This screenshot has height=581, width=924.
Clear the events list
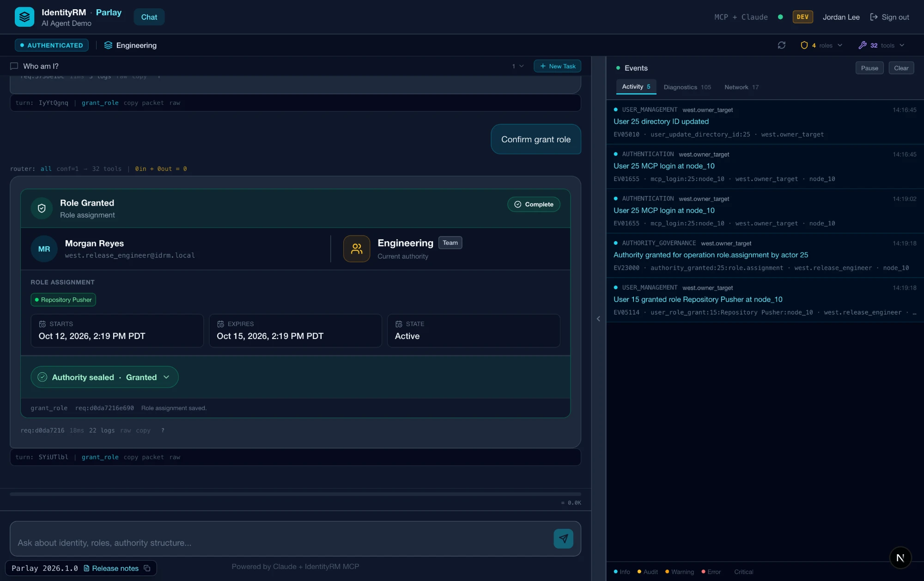(x=901, y=68)
